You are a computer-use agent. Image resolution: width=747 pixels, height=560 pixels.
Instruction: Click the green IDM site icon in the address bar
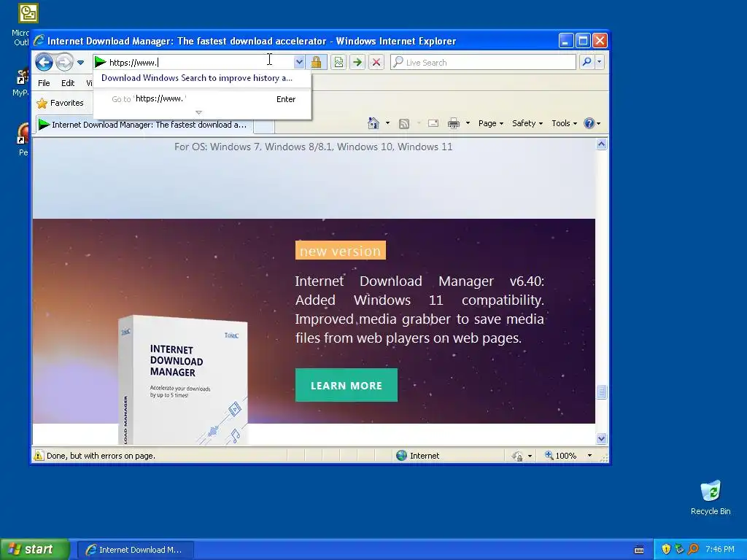click(x=100, y=62)
